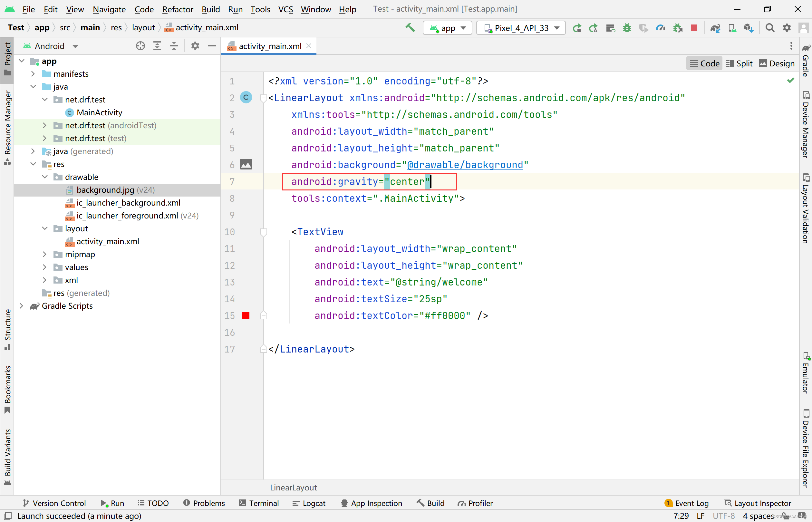Switch editor to Code view mode
This screenshot has width=812, height=522.
pyautogui.click(x=704, y=63)
